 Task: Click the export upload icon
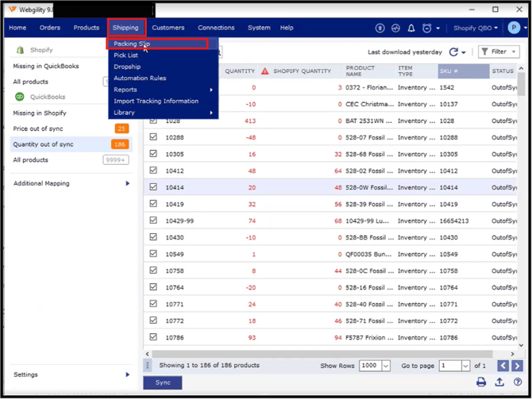point(499,382)
